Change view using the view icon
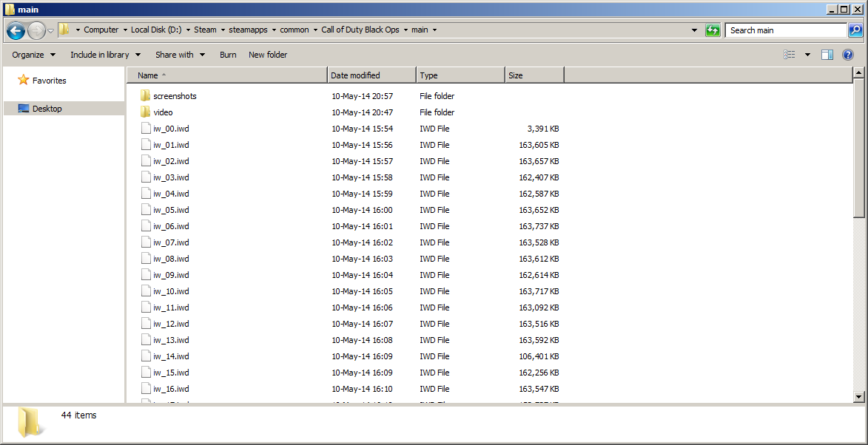 790,55
